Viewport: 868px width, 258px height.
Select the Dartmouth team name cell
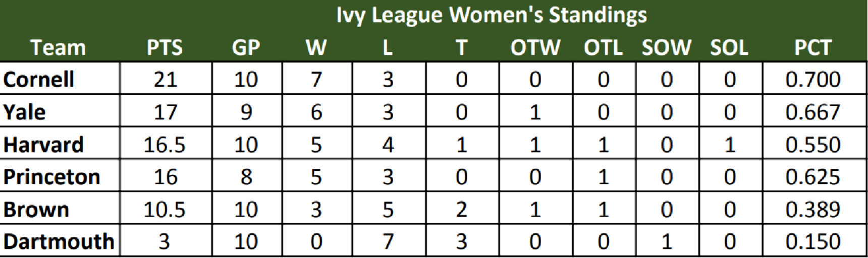pos(59,241)
